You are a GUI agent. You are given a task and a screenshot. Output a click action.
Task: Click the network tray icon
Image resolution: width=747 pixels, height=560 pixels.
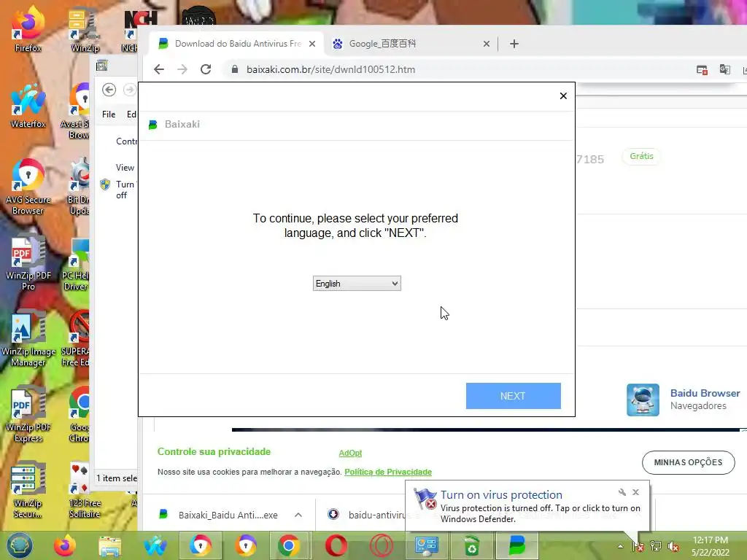click(656, 547)
